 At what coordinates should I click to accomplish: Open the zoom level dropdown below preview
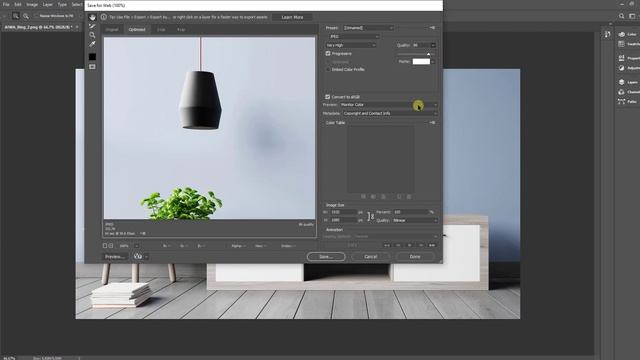pyautogui.click(x=136, y=246)
